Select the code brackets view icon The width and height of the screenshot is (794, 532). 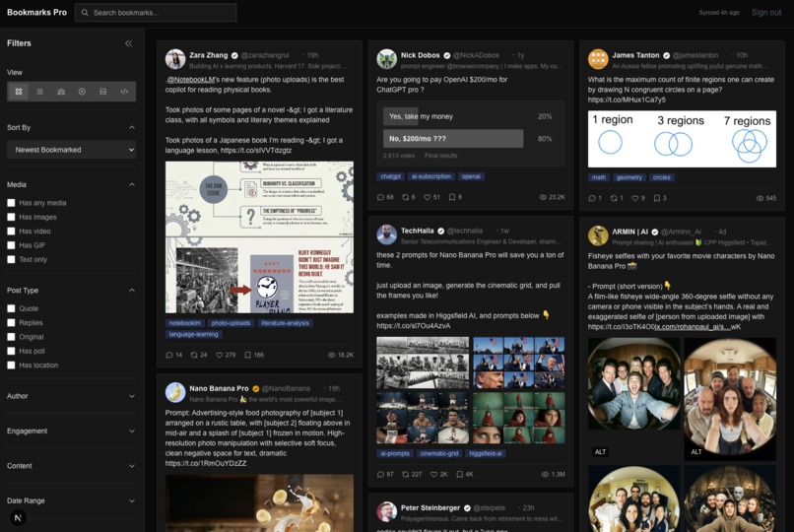124,92
